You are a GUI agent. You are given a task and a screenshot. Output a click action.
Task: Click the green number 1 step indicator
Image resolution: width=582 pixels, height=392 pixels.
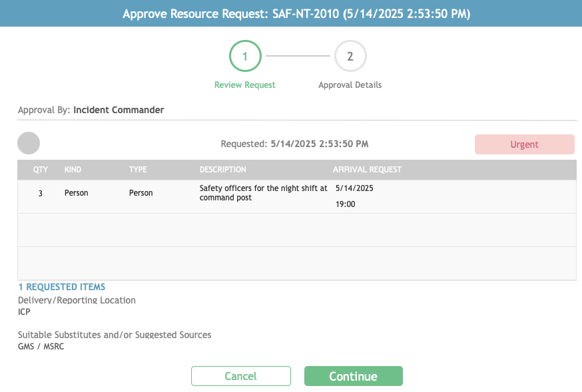(245, 56)
